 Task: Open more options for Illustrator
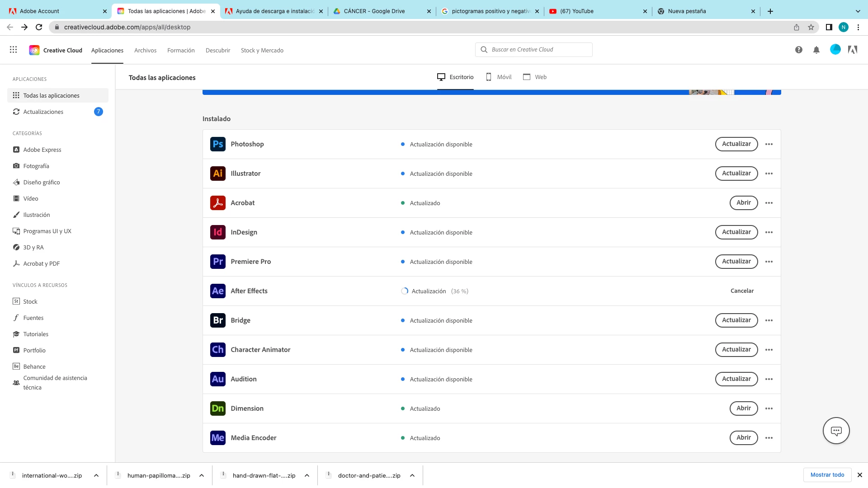[x=769, y=174]
